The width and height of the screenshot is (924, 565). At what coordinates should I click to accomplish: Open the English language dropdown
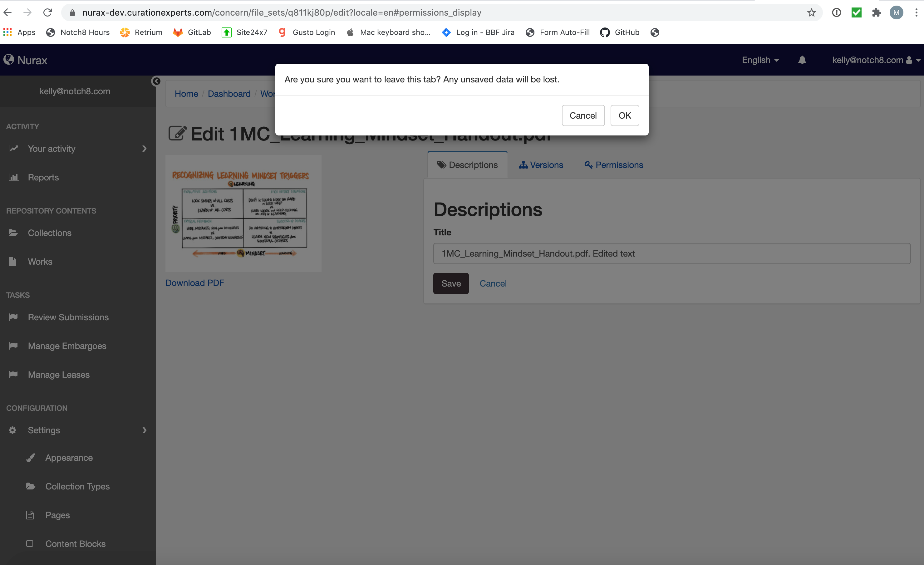tap(760, 60)
